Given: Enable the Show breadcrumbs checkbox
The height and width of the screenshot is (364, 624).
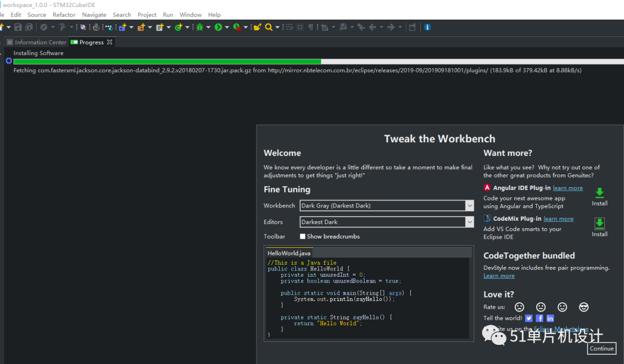Looking at the screenshot, I should [x=302, y=236].
